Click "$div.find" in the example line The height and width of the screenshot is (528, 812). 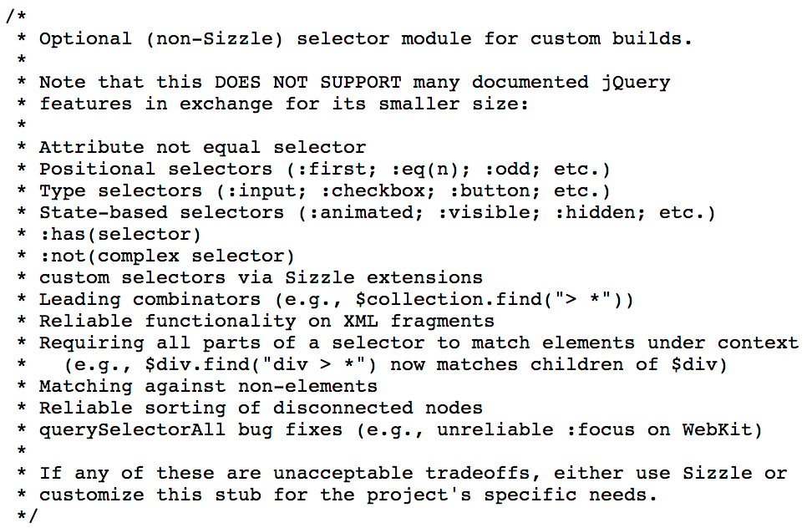tap(197, 364)
